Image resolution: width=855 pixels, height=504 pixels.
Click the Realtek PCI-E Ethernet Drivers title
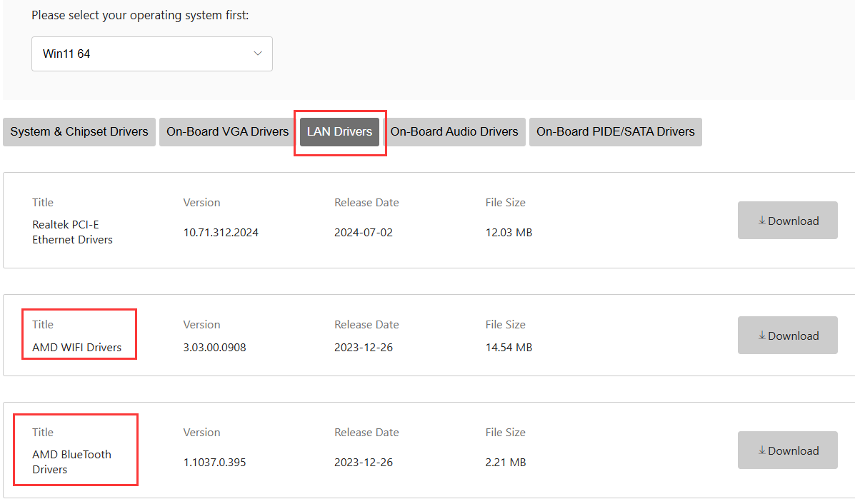pyautogui.click(x=72, y=232)
